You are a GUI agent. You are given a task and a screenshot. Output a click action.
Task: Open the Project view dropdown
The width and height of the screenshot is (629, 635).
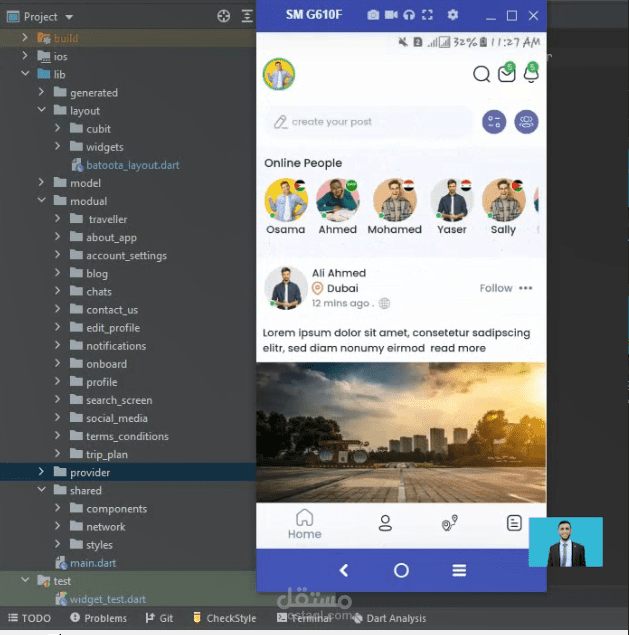(69, 17)
